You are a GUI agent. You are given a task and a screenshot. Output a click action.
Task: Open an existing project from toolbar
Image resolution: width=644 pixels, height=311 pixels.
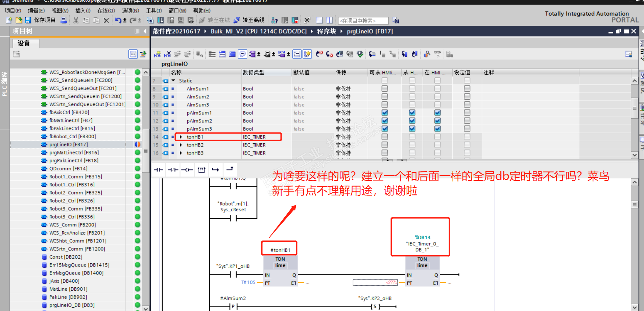pos(19,20)
